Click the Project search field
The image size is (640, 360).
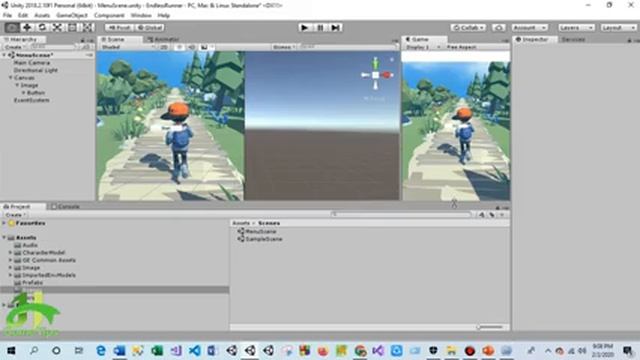click(x=402, y=214)
